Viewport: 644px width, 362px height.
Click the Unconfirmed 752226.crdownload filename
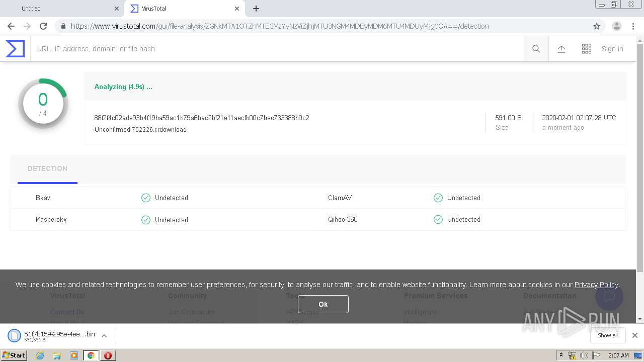click(x=140, y=130)
